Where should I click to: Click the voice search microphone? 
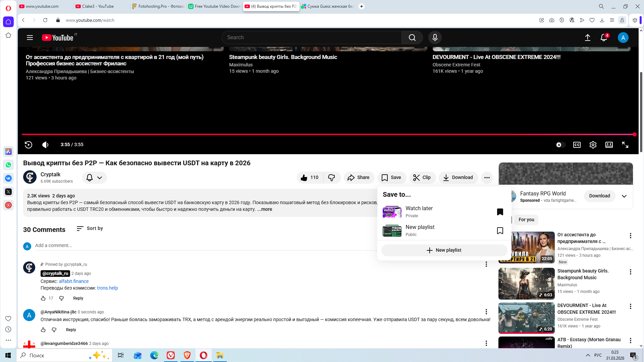435,38
